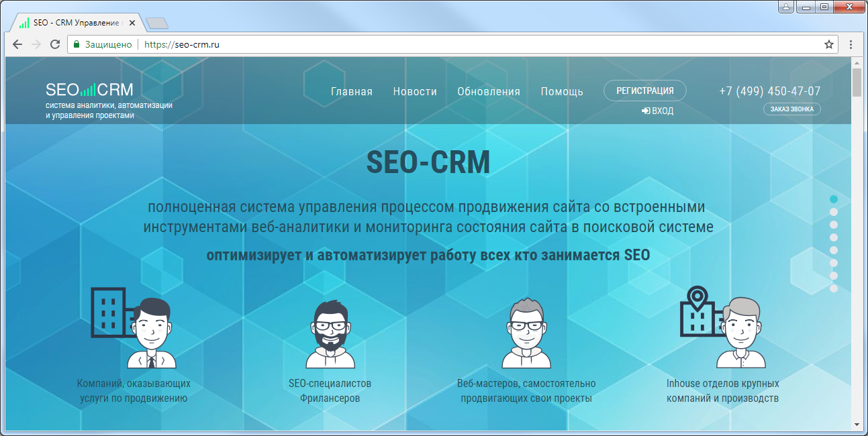Image resolution: width=868 pixels, height=436 pixels.
Task: Go back with browser back arrow
Action: coord(17,44)
